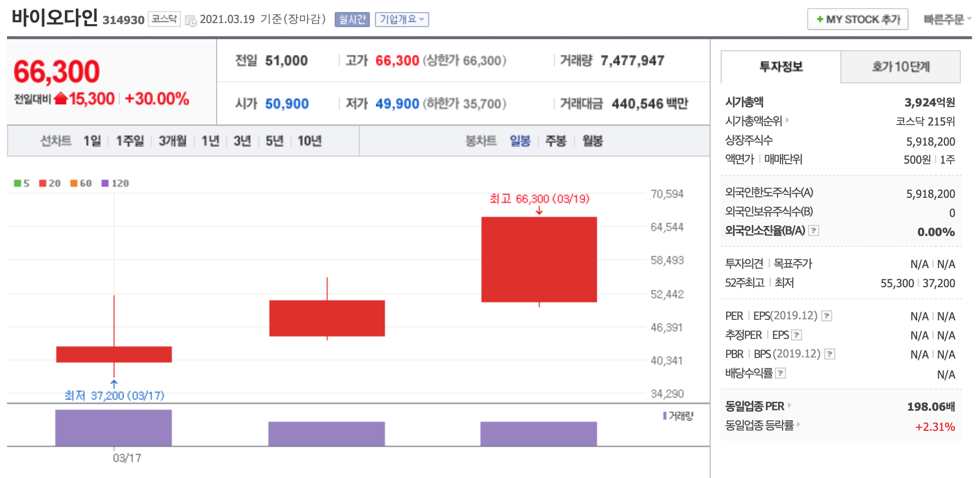Screen dimensions: 980x478
Task: Click the current price 66,300
Action: (57, 71)
